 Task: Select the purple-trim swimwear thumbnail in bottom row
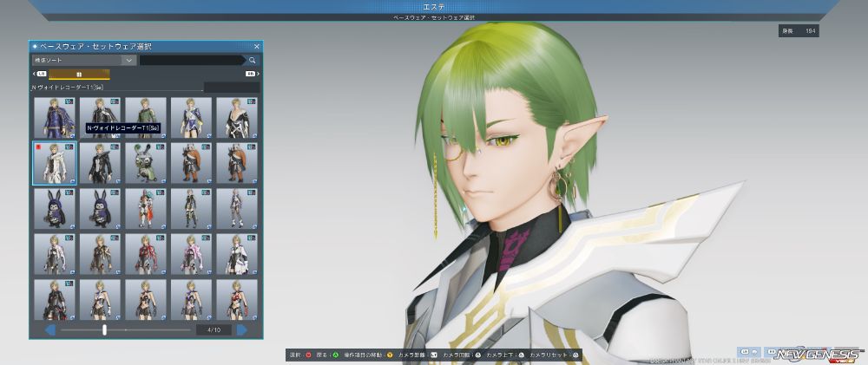[x=191, y=300]
